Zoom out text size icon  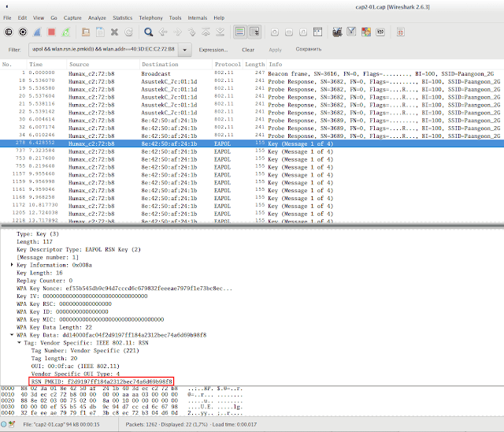tap(289, 32)
